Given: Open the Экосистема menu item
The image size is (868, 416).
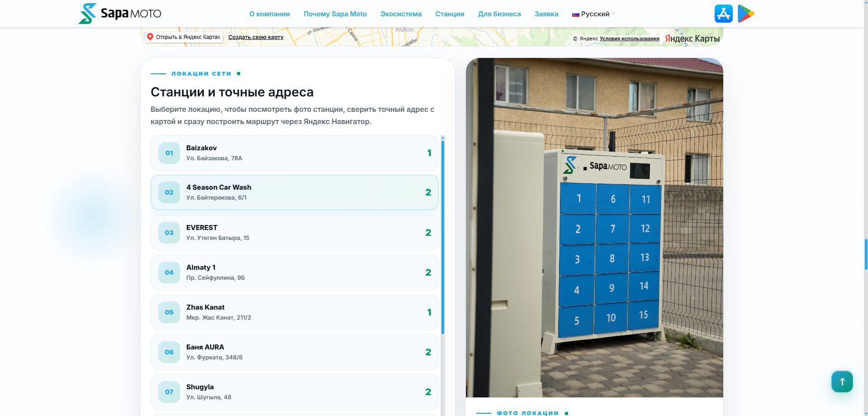Looking at the screenshot, I should (401, 14).
